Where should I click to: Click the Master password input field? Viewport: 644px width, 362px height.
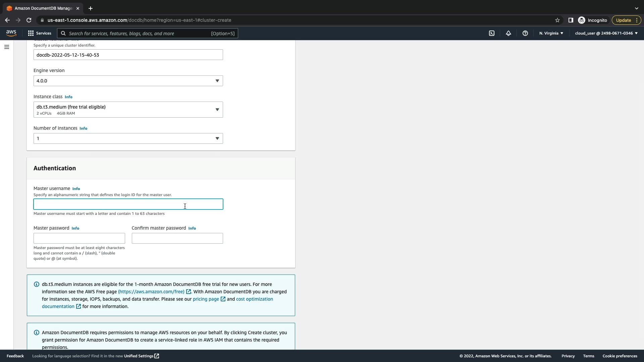click(x=79, y=238)
